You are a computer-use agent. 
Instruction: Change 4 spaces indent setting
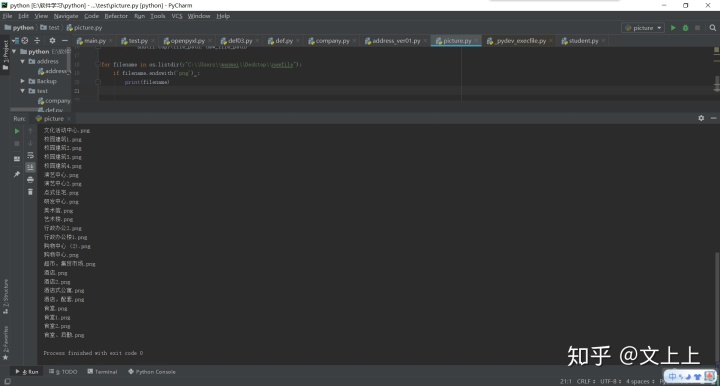(640, 381)
